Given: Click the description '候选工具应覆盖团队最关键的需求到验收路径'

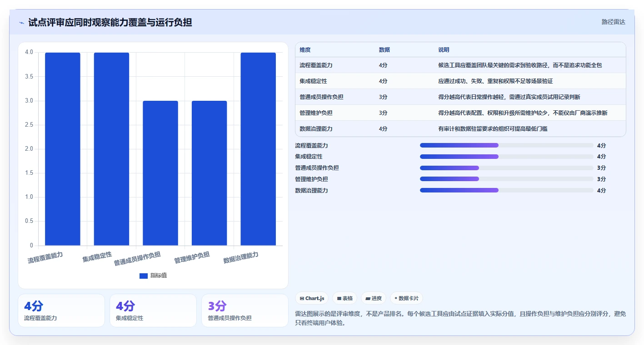Looking at the screenshot, I should point(493,65).
